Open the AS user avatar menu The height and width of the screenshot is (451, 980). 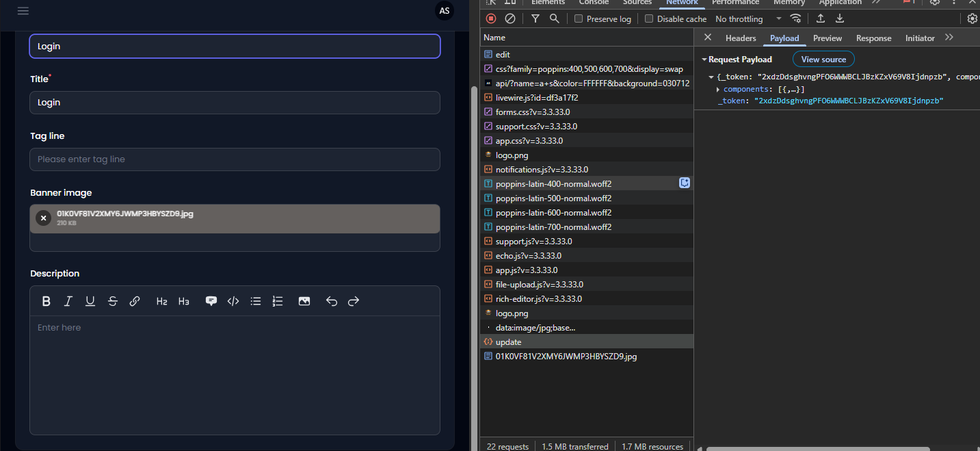point(445,11)
